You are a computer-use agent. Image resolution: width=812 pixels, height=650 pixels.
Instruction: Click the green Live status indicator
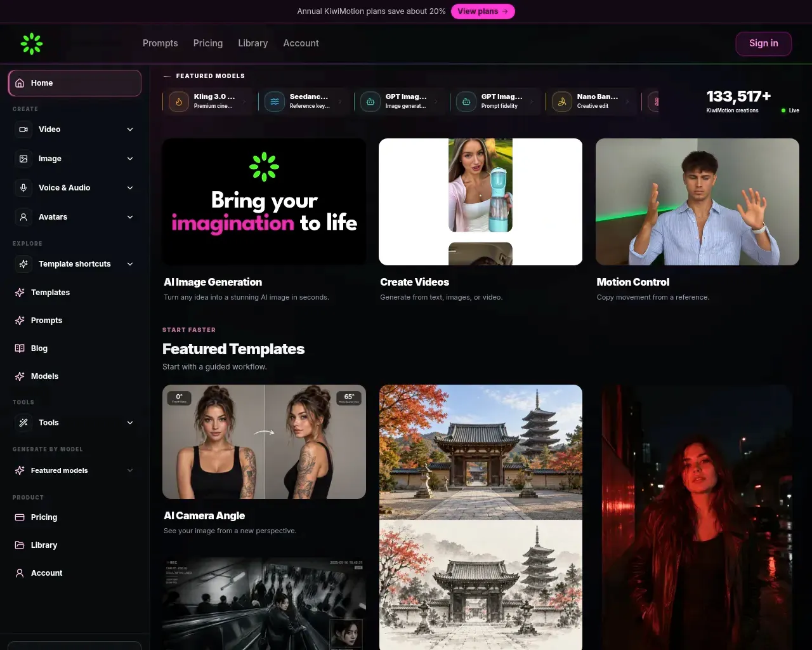click(x=790, y=110)
